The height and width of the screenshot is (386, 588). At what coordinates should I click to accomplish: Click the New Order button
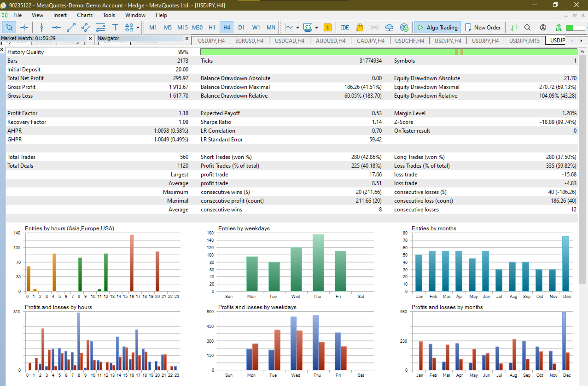[483, 27]
